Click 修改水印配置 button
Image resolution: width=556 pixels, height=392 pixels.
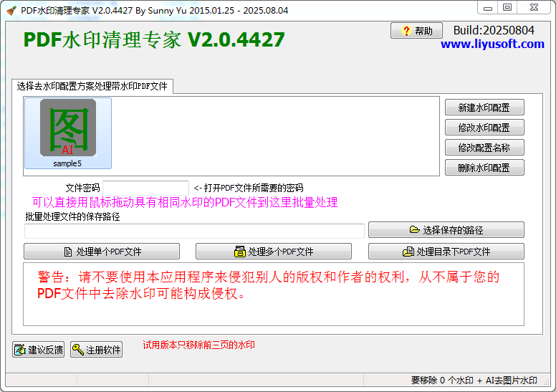(x=484, y=128)
